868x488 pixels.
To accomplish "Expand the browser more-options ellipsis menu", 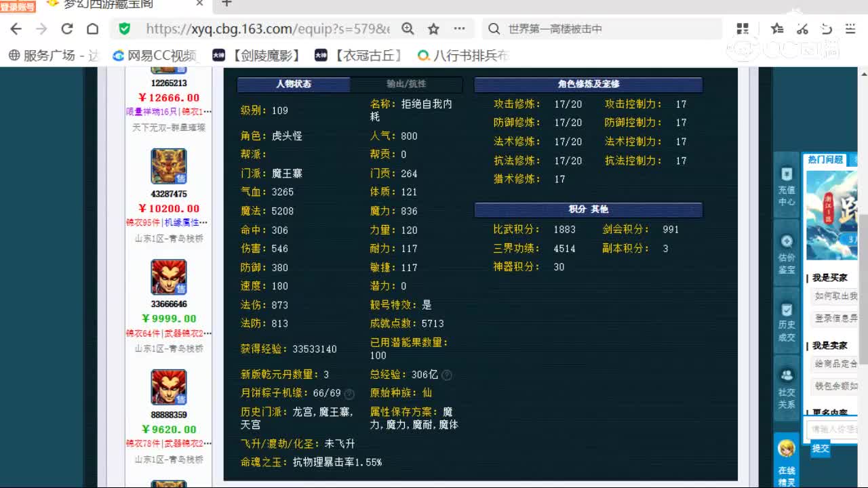I will click(x=458, y=28).
